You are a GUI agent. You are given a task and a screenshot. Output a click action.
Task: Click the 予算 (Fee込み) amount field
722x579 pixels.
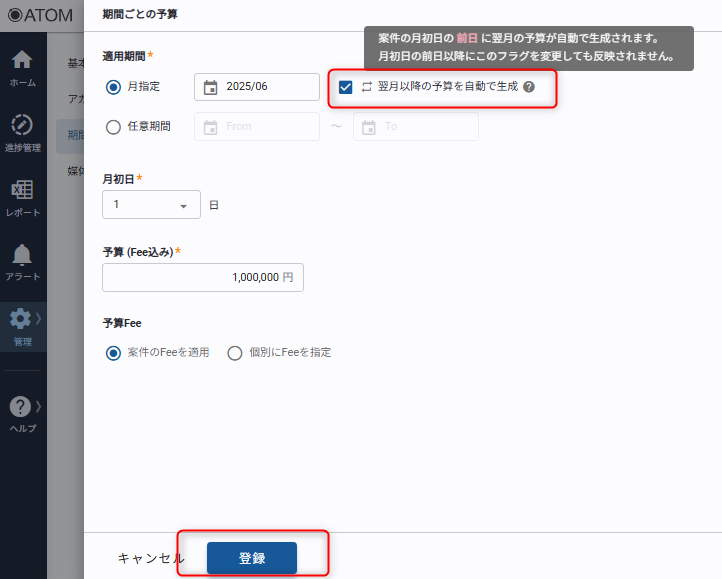pos(203,278)
